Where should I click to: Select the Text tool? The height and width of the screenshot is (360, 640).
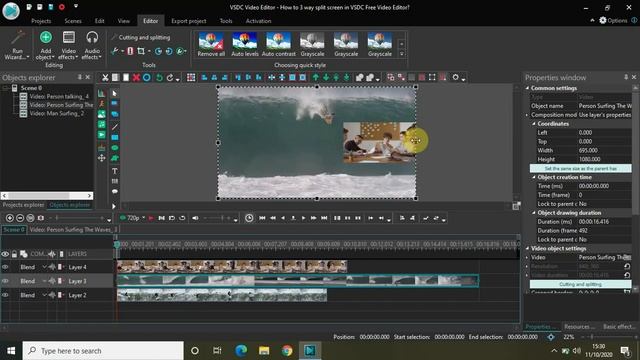pyautogui.click(x=115, y=171)
